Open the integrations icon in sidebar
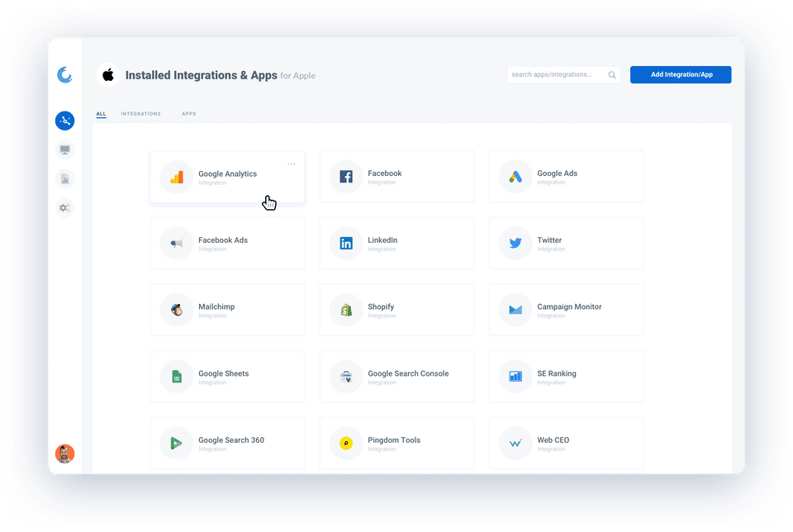The width and height of the screenshot is (793, 532). [64, 121]
